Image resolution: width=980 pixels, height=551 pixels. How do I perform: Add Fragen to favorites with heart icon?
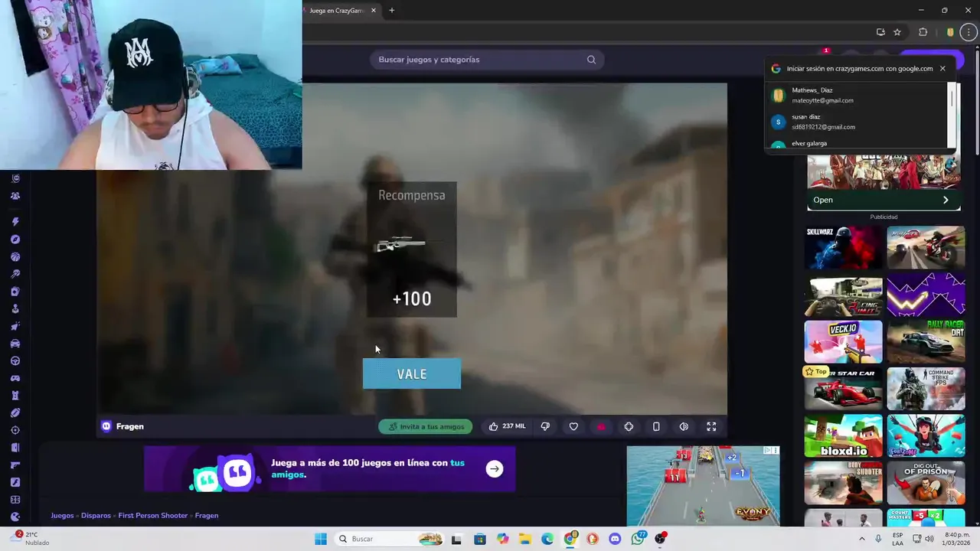click(x=573, y=426)
